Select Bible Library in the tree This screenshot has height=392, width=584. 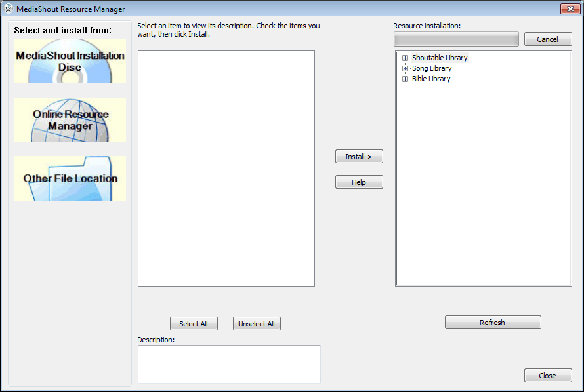431,79
